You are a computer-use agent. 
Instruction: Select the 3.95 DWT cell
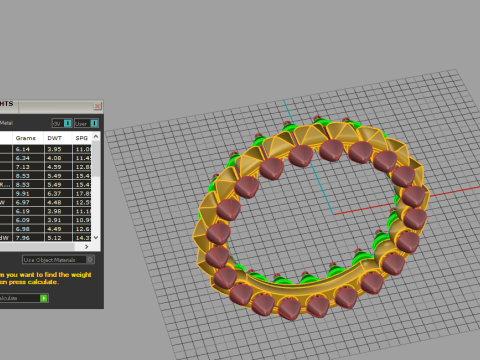pyautogui.click(x=58, y=149)
